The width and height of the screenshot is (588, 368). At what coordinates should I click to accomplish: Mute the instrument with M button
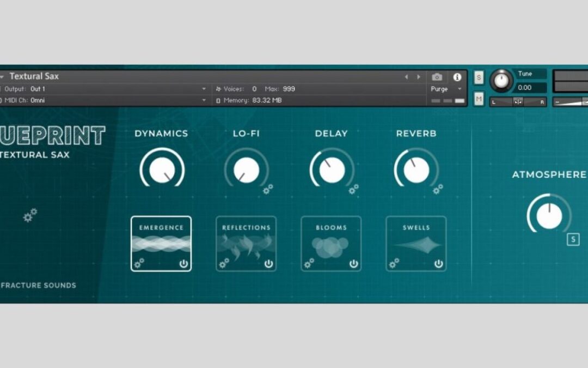tap(479, 99)
